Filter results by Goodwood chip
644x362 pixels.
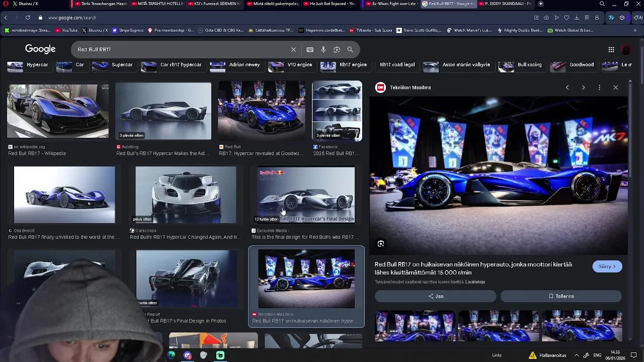(573, 65)
